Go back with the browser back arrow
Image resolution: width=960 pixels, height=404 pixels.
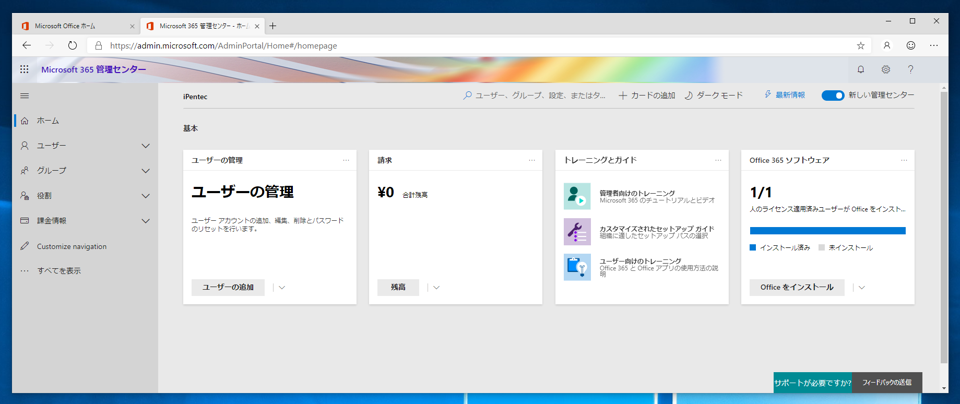(26, 45)
